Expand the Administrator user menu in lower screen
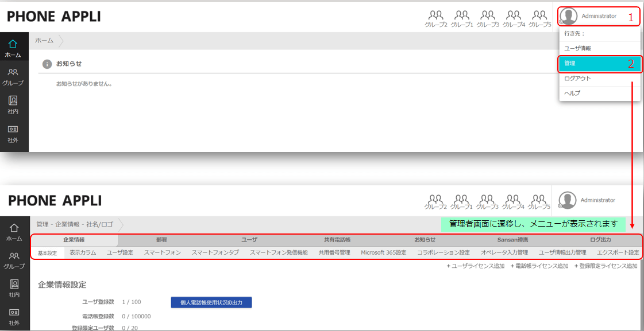 click(x=588, y=201)
